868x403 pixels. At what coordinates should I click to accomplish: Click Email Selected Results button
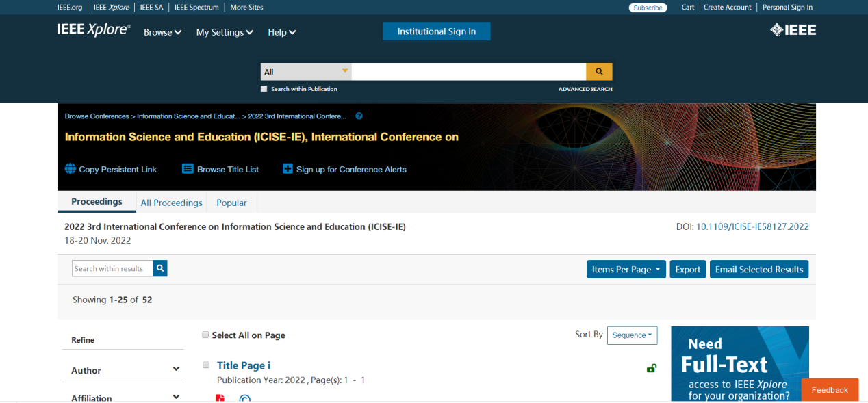click(x=759, y=270)
